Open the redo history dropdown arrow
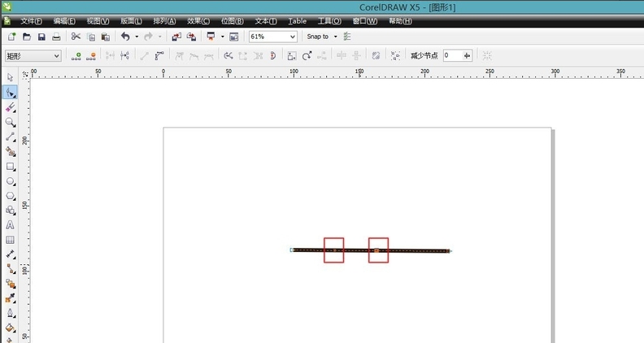Screen dimensions: 644x343 [159, 37]
